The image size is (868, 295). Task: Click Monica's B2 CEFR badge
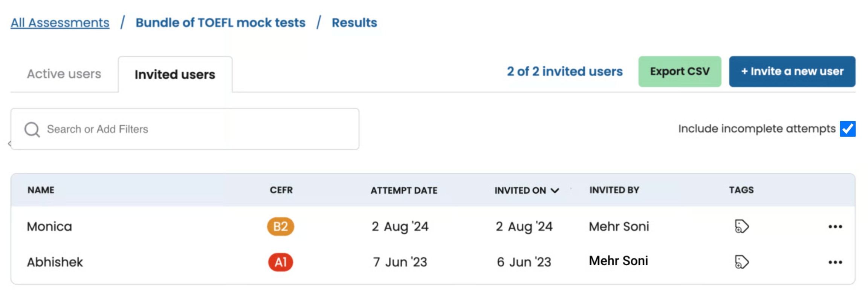280,226
